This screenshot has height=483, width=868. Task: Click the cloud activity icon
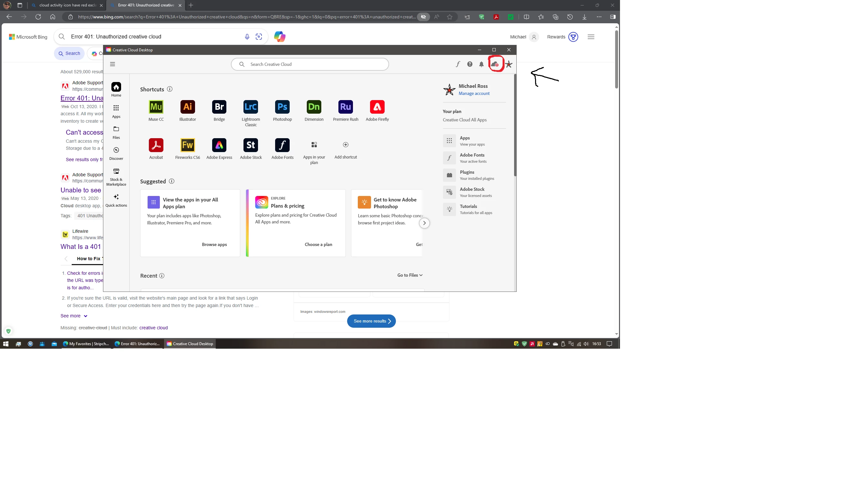tap(495, 64)
